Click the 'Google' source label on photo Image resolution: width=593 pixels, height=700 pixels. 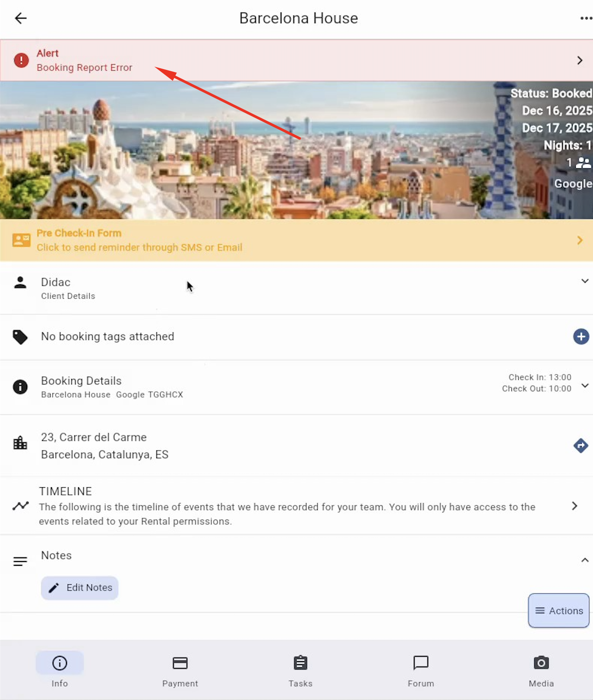573,184
